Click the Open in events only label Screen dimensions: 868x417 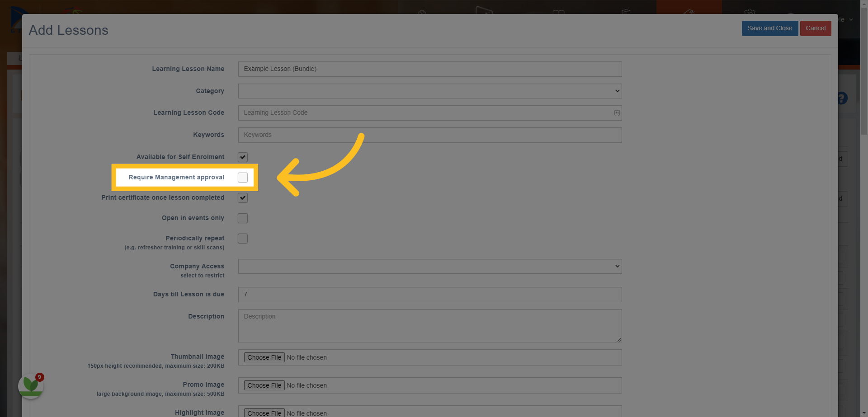click(193, 218)
